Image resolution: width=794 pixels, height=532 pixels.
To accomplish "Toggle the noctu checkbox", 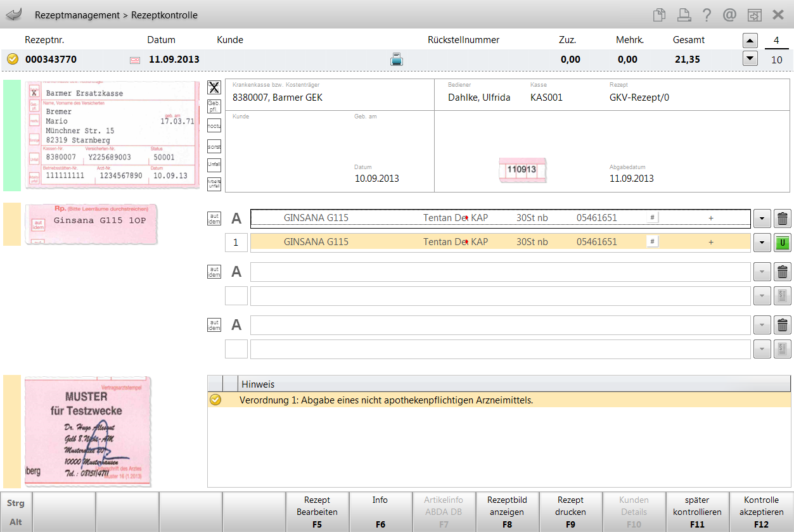I will click(214, 126).
